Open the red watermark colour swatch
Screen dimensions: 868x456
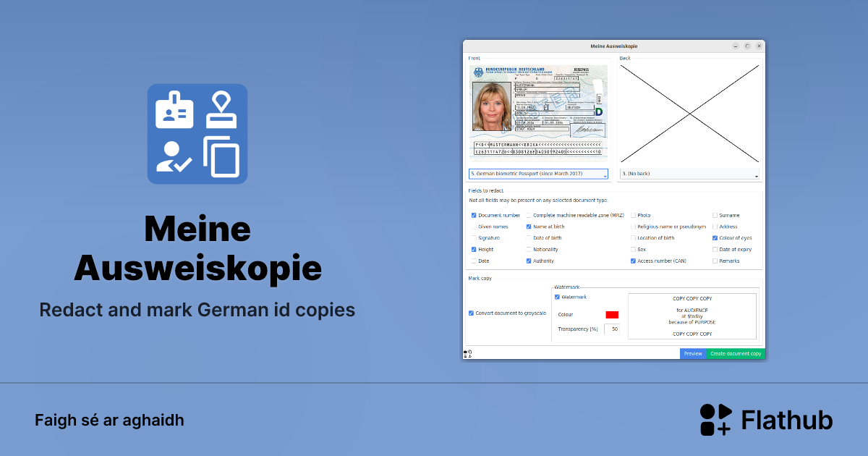[x=612, y=315]
